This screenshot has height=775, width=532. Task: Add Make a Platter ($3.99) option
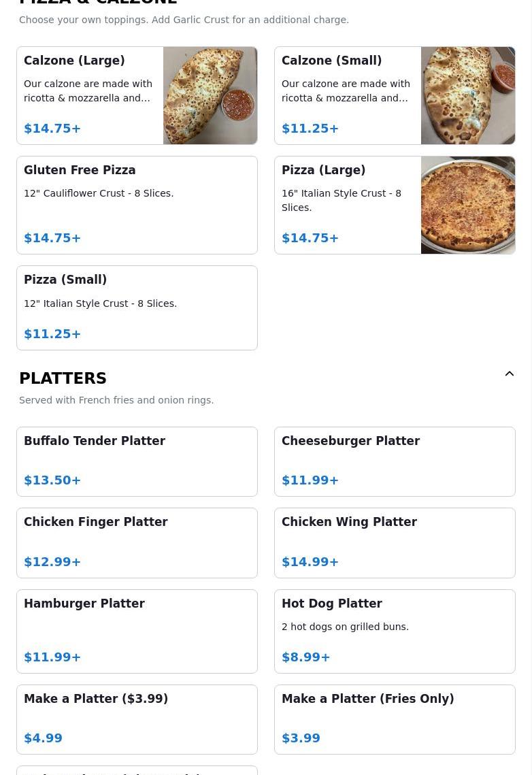pyautogui.click(x=137, y=720)
